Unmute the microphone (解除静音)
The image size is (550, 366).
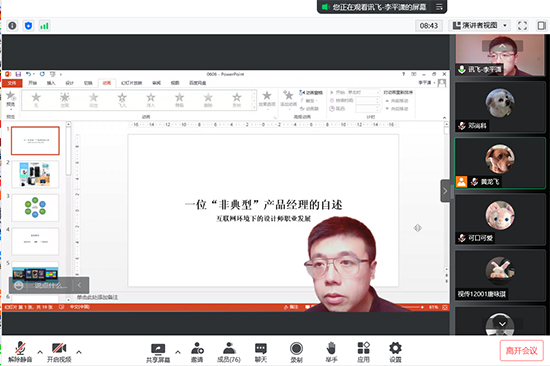(x=20, y=352)
